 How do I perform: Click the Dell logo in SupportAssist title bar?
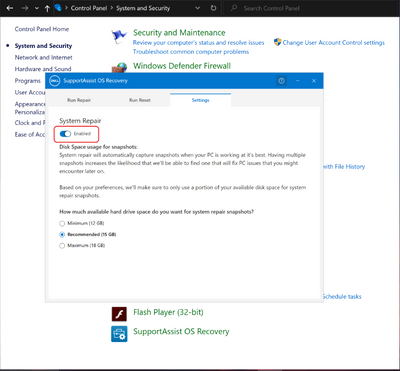click(54, 81)
